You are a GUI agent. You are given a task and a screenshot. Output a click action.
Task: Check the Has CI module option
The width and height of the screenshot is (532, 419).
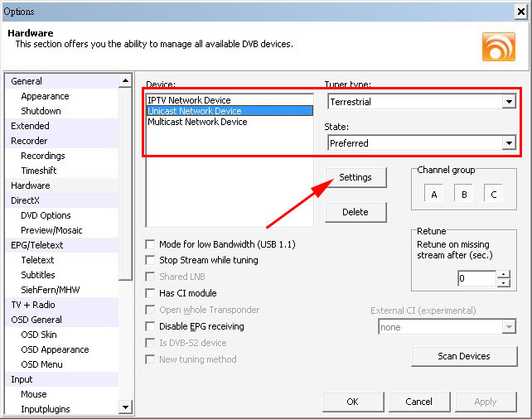(x=150, y=293)
